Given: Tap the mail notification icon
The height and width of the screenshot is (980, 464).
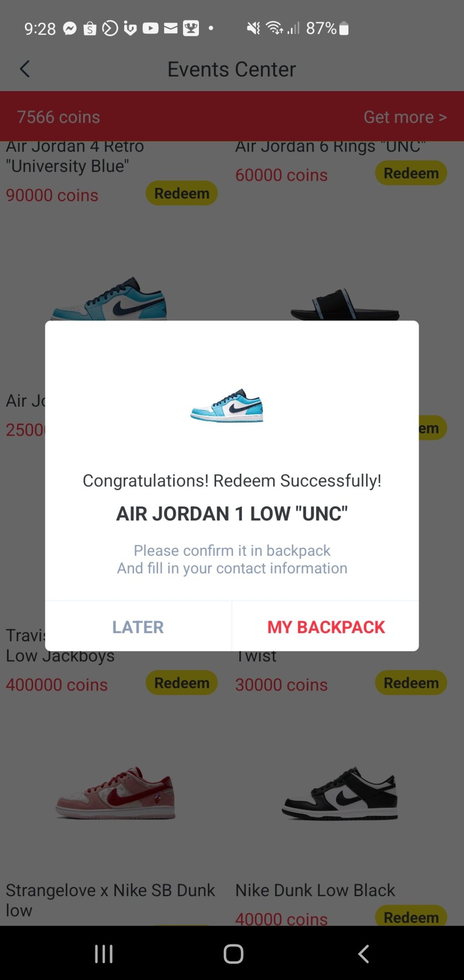Looking at the screenshot, I should click(x=171, y=29).
